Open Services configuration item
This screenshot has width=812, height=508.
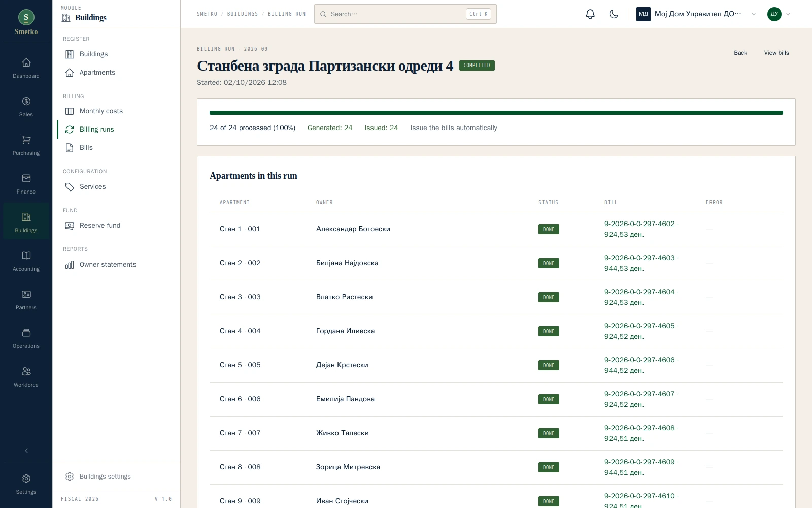click(116, 186)
